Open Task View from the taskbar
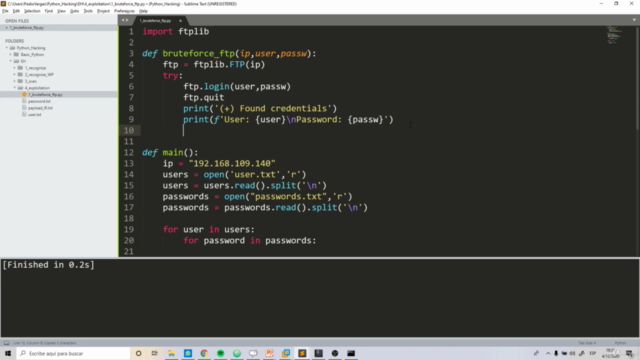 click(x=155, y=353)
